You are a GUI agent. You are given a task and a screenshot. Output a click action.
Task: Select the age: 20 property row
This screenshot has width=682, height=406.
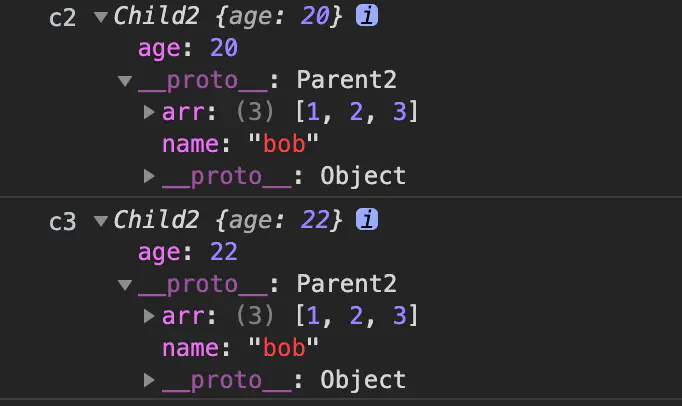(x=187, y=49)
